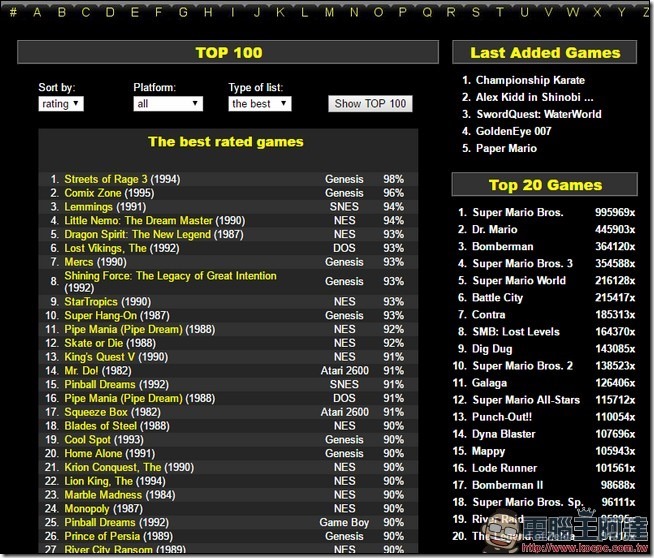Image resolution: width=654 pixels, height=558 pixels.
Task: Open the 'Type of list' dropdown
Action: pyautogui.click(x=260, y=103)
